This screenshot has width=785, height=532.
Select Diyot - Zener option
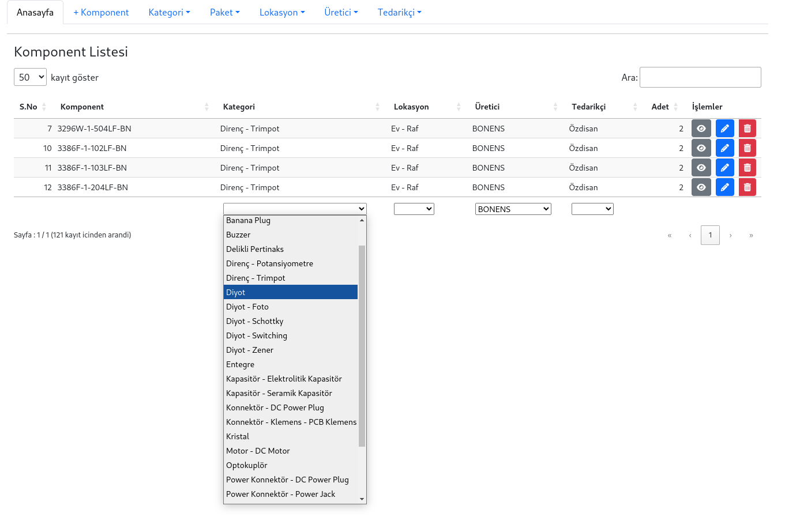[291, 350]
